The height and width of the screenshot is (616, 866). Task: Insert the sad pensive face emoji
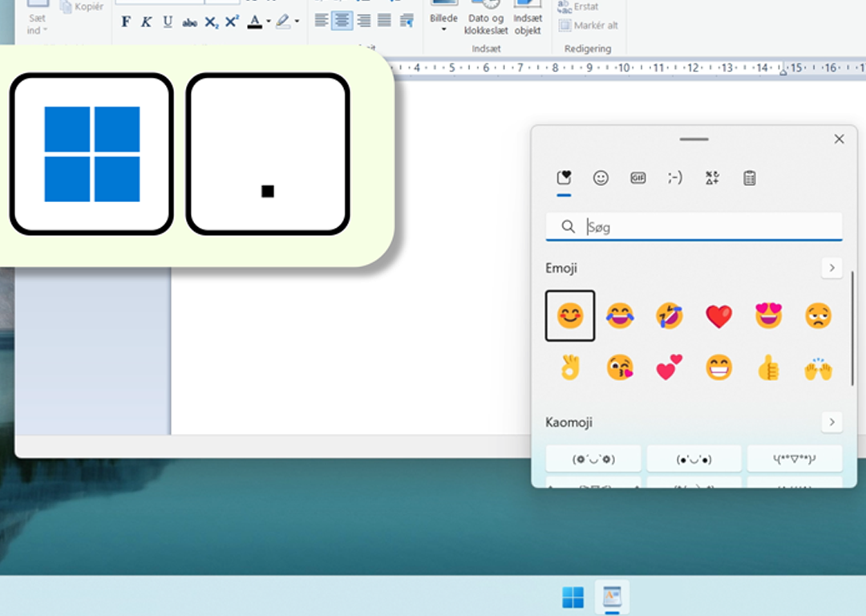[819, 316]
